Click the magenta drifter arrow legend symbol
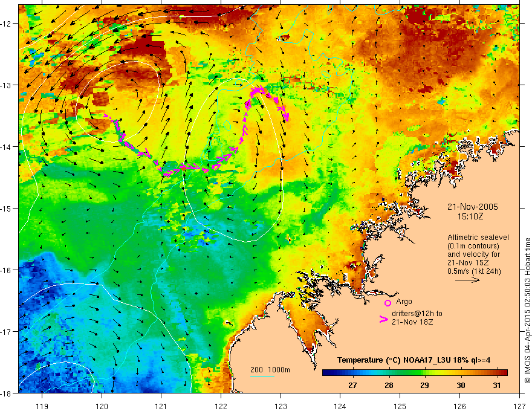The width and height of the screenshot is (532, 411). coord(383,319)
